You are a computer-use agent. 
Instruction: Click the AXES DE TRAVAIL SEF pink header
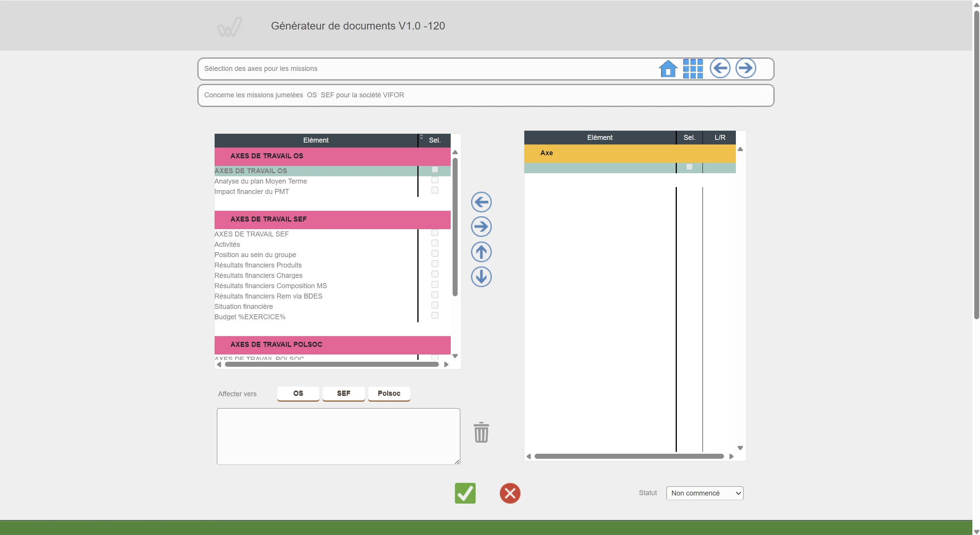[x=332, y=219]
